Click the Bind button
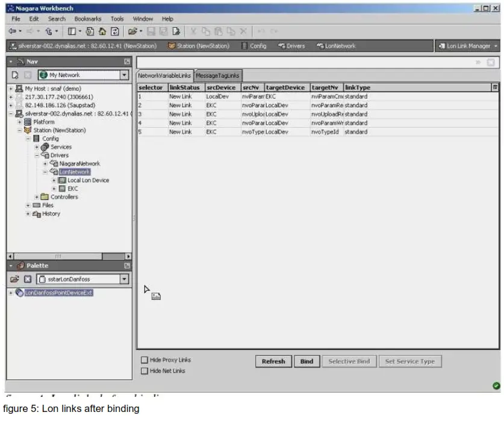The image size is (504, 421). tap(306, 361)
